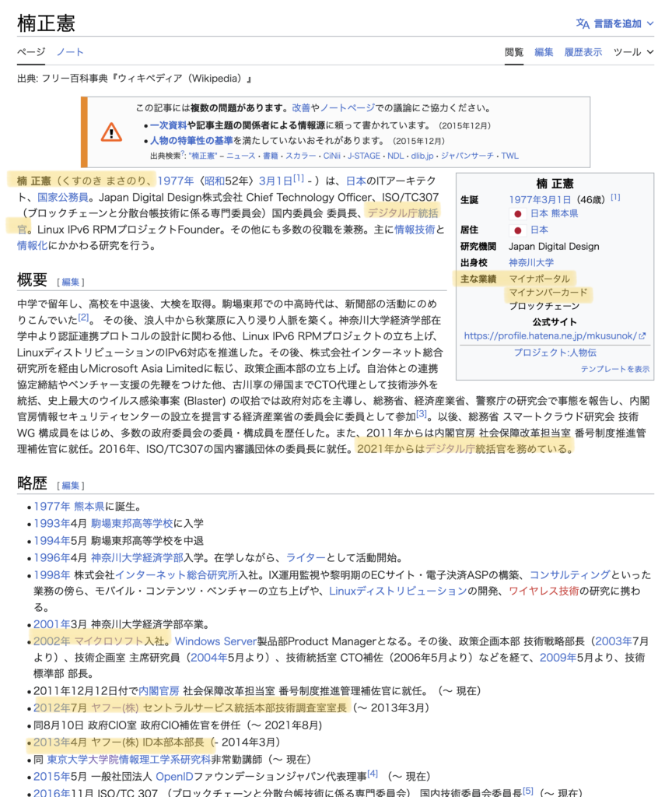Select the 閲覧 tab
The image size is (672, 797).
tap(514, 52)
